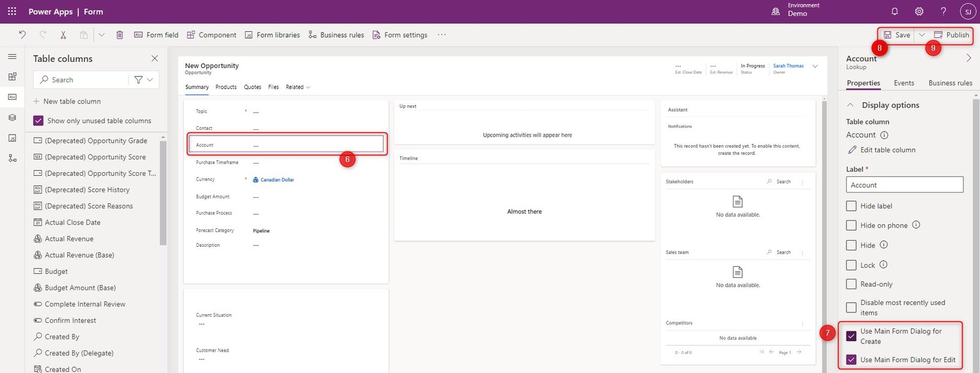Image resolution: width=980 pixels, height=373 pixels.
Task: Click the Publish button
Action: [x=951, y=35]
